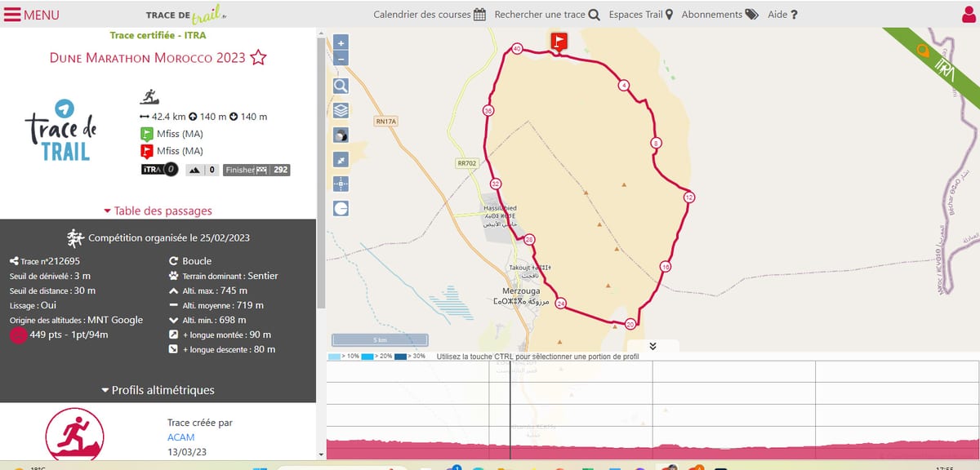Viewport: 980px width, 470px height.
Task: Select the map zoom/search magnifier tool
Action: pyautogui.click(x=341, y=85)
